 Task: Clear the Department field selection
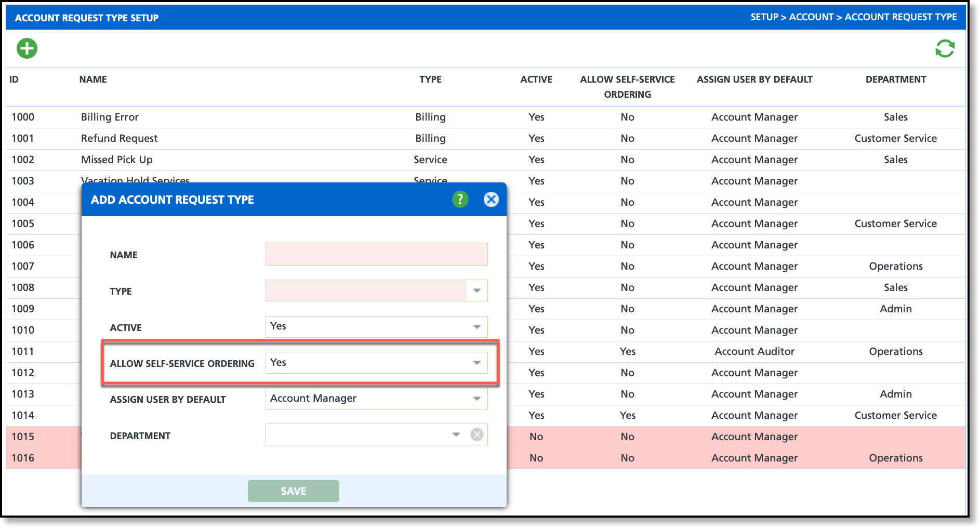pos(477,434)
